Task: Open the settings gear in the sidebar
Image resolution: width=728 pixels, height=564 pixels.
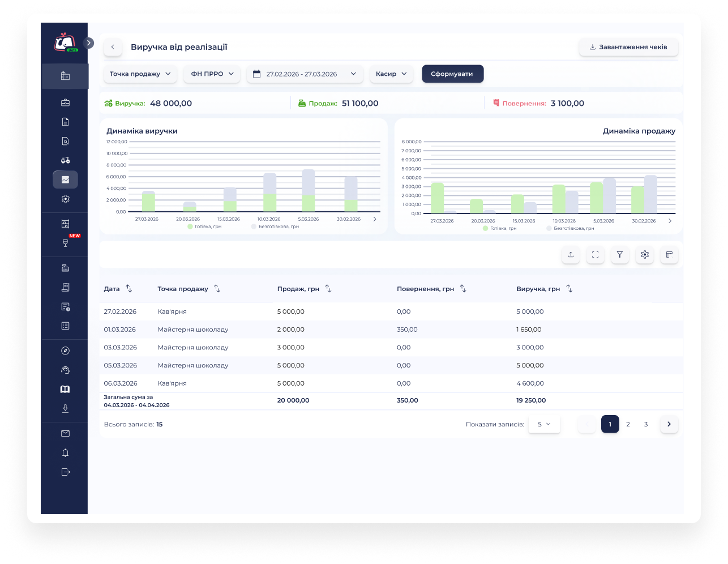Action: tap(65, 199)
